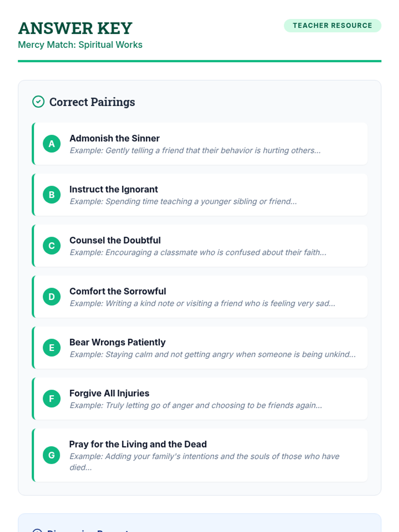The height and width of the screenshot is (532, 399).
Task: Open Pray for the Living and the Dead
Action: pos(199,455)
